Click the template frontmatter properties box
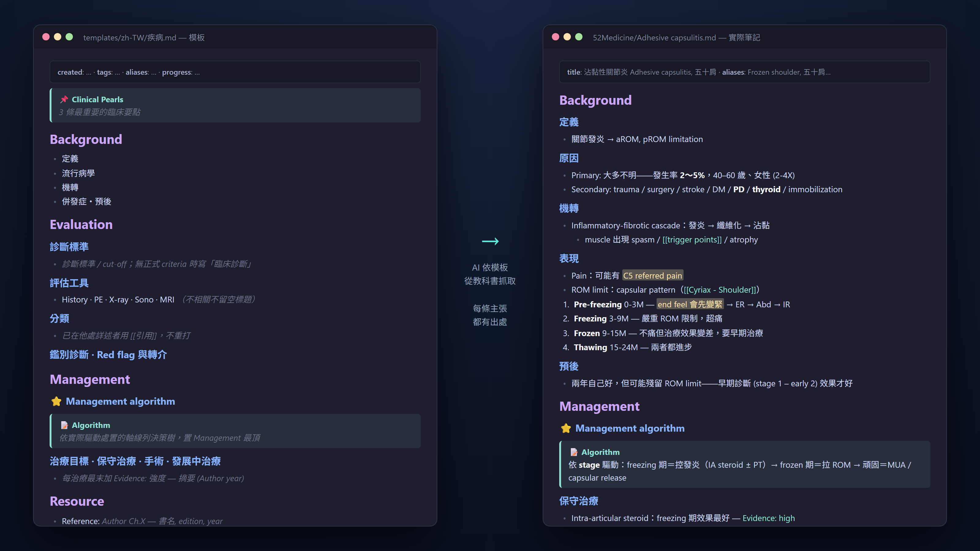980x551 pixels. click(x=235, y=72)
